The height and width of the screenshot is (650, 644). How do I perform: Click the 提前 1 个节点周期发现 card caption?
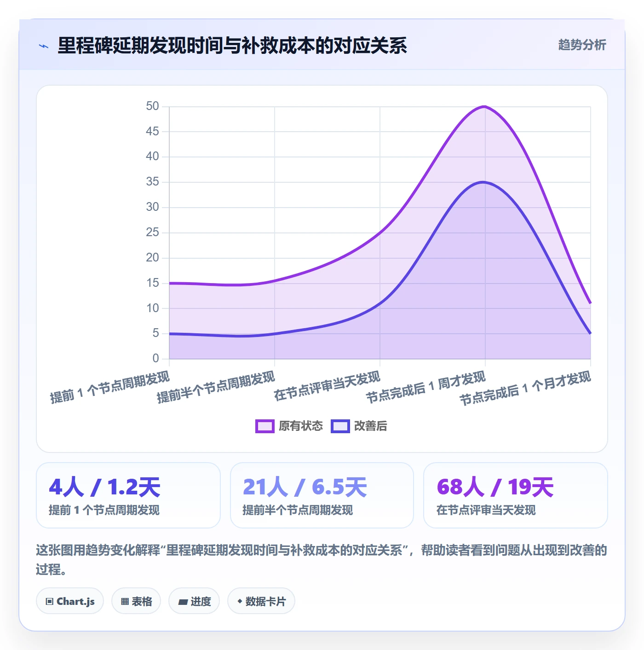(104, 510)
